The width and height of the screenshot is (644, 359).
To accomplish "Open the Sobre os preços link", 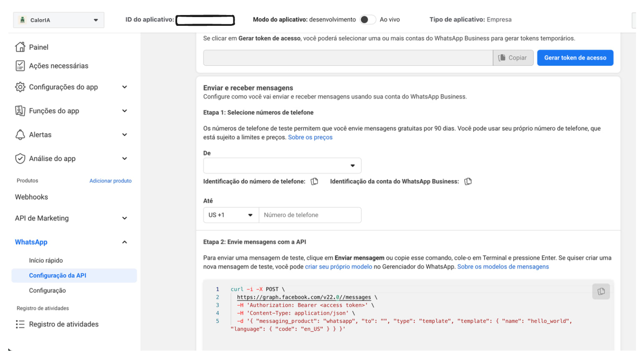I will tap(310, 137).
